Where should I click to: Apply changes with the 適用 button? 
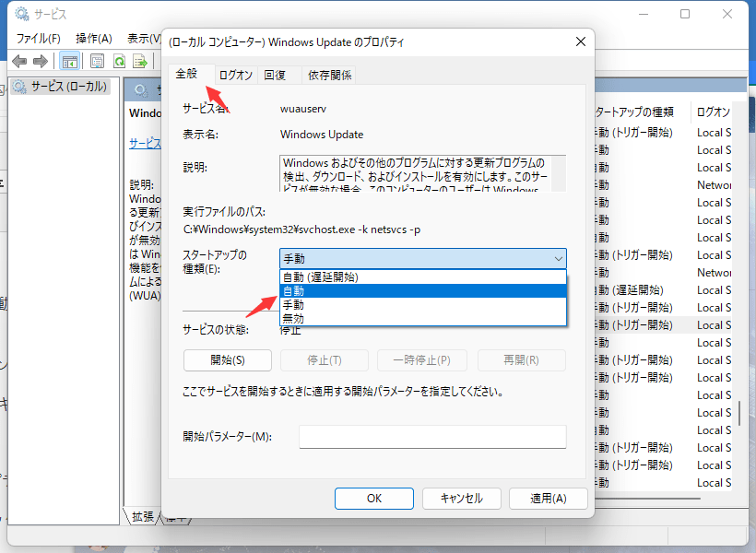tap(549, 498)
